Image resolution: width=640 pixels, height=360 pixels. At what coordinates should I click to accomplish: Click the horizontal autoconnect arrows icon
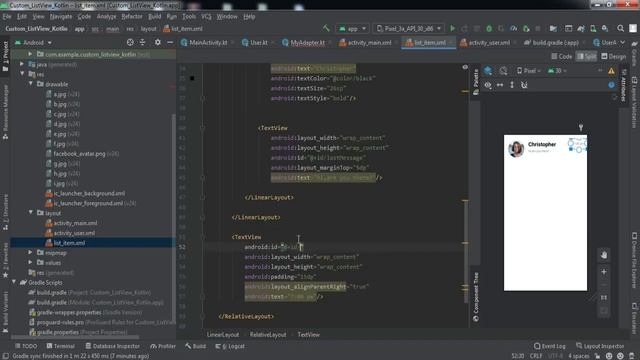point(500,85)
